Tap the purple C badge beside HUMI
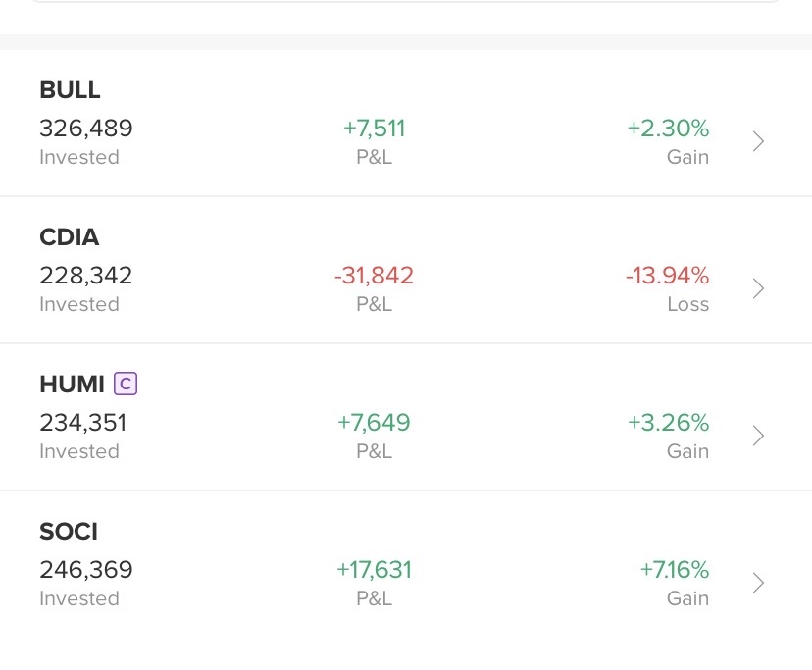This screenshot has width=812, height=670. [x=126, y=384]
